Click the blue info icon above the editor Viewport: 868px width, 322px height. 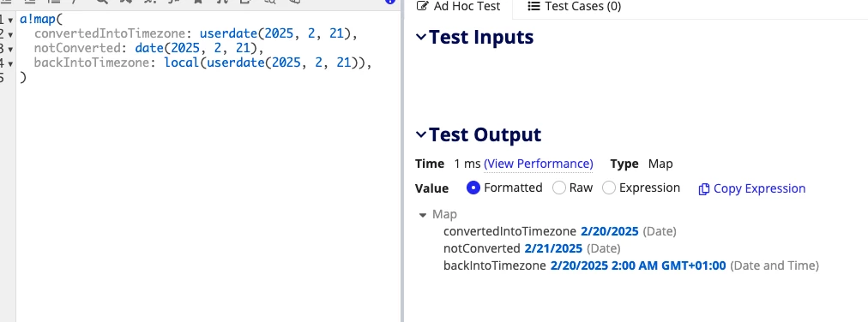click(390, 2)
